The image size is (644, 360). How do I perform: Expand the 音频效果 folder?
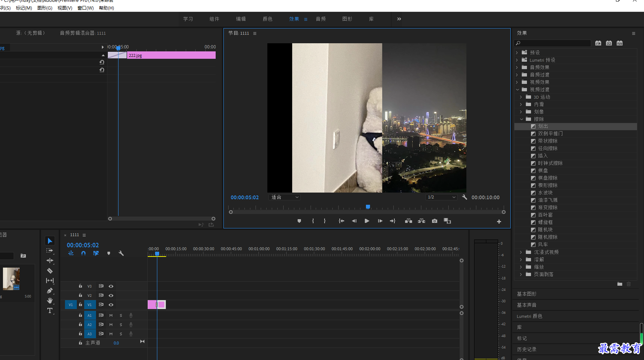[x=517, y=67]
